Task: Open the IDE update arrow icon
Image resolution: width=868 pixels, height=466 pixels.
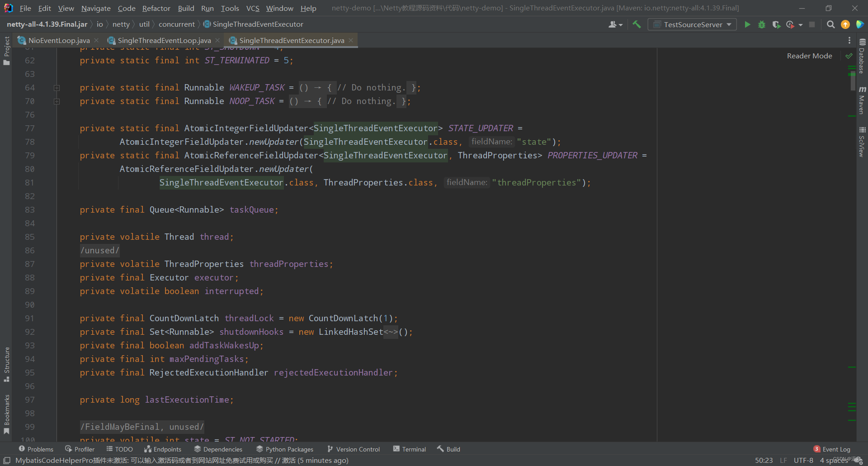Action: [845, 24]
